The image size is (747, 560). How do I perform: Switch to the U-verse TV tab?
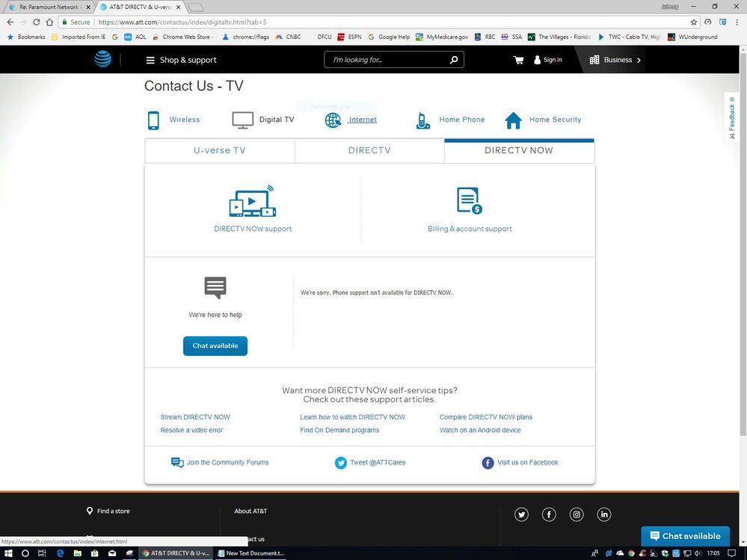click(219, 150)
